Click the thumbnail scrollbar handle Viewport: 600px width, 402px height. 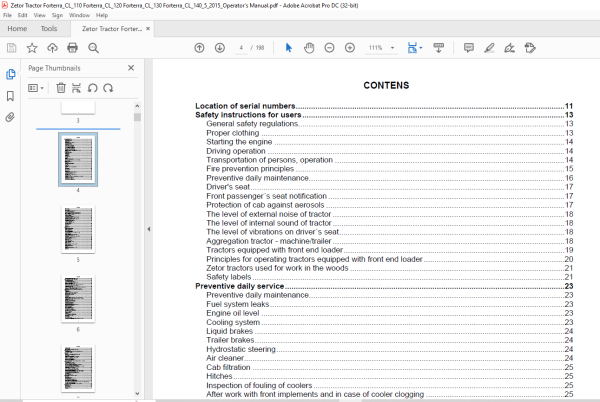click(137, 117)
